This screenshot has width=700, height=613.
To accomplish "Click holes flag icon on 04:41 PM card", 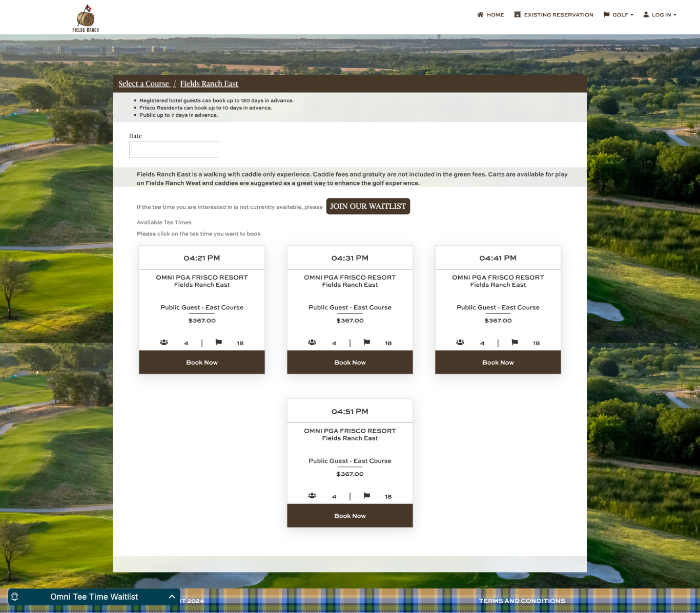I will (515, 342).
